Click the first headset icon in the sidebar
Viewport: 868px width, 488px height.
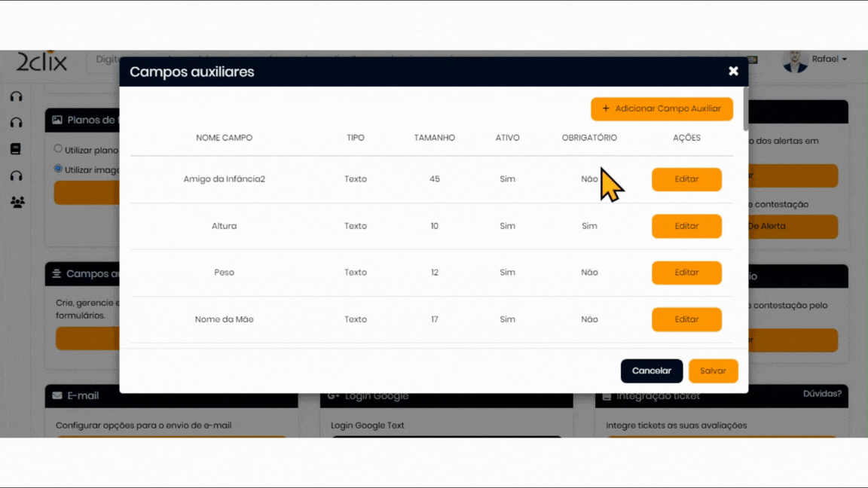pos(16,96)
